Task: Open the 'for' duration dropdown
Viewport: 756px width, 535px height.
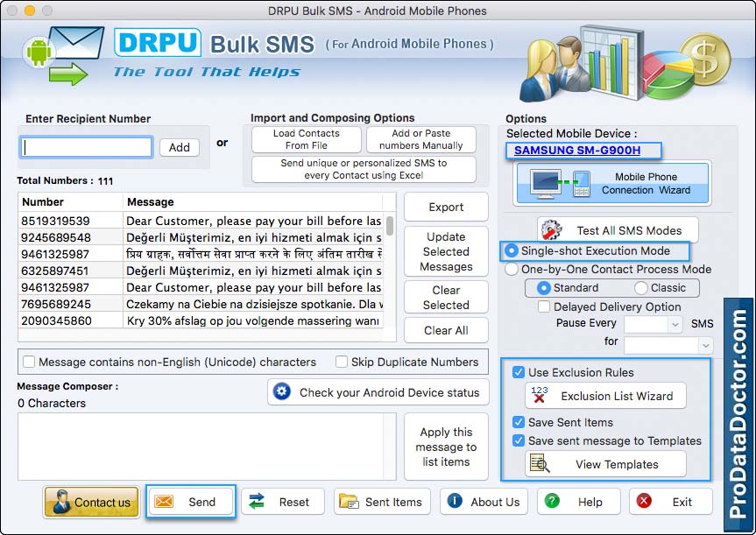Action: coord(668,345)
